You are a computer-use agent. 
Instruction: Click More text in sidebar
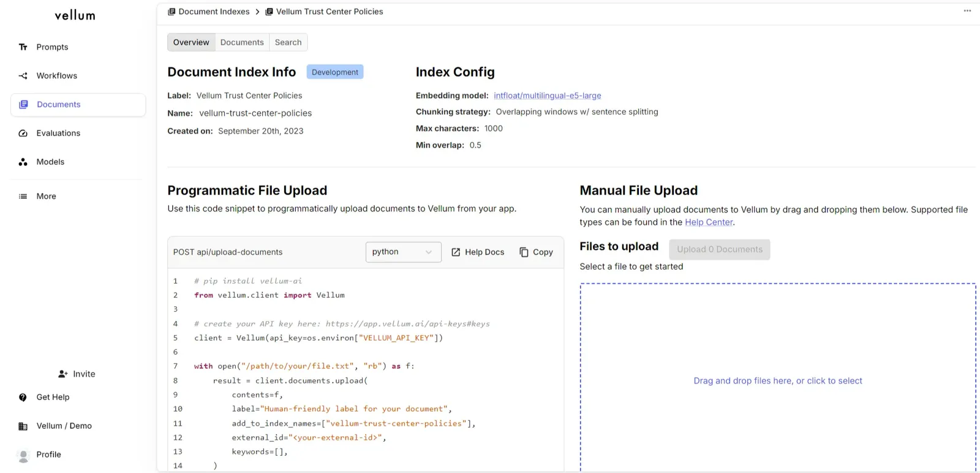point(46,197)
